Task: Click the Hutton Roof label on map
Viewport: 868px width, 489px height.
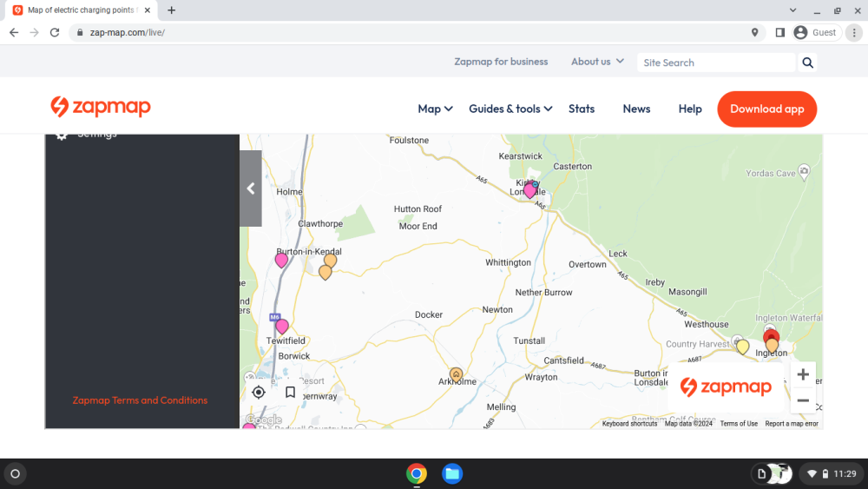Action: click(x=418, y=208)
